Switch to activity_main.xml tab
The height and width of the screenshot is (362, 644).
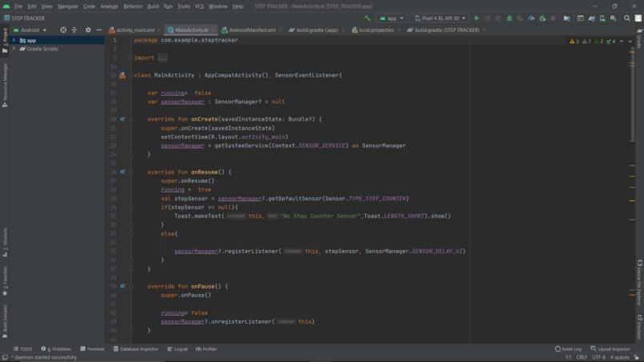point(135,30)
